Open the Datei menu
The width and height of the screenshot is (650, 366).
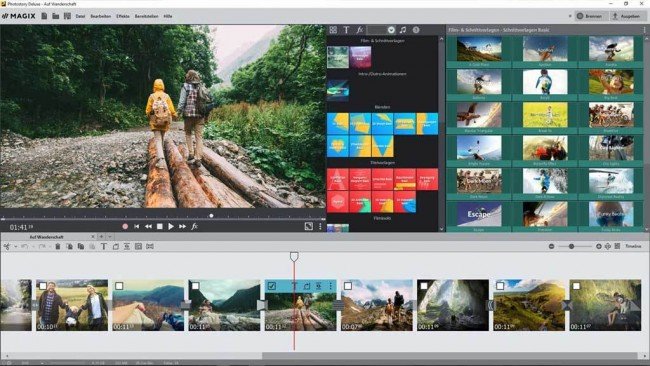click(80, 16)
